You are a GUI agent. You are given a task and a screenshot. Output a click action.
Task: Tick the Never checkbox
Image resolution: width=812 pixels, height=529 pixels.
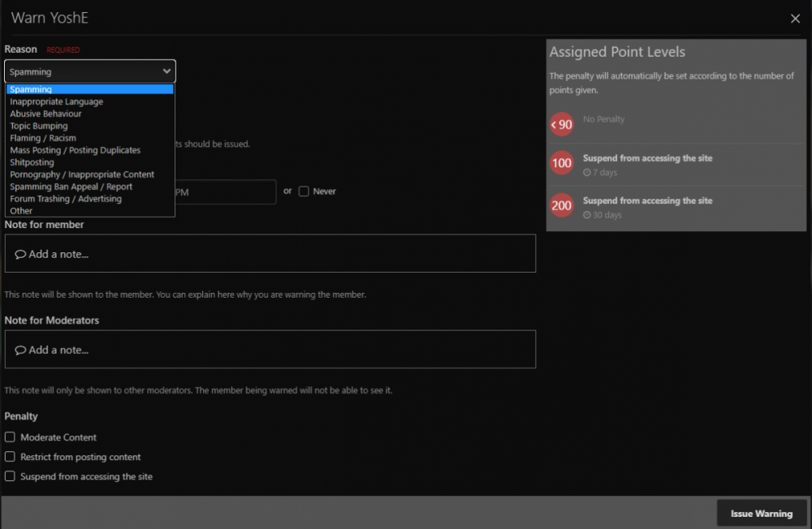click(x=304, y=191)
